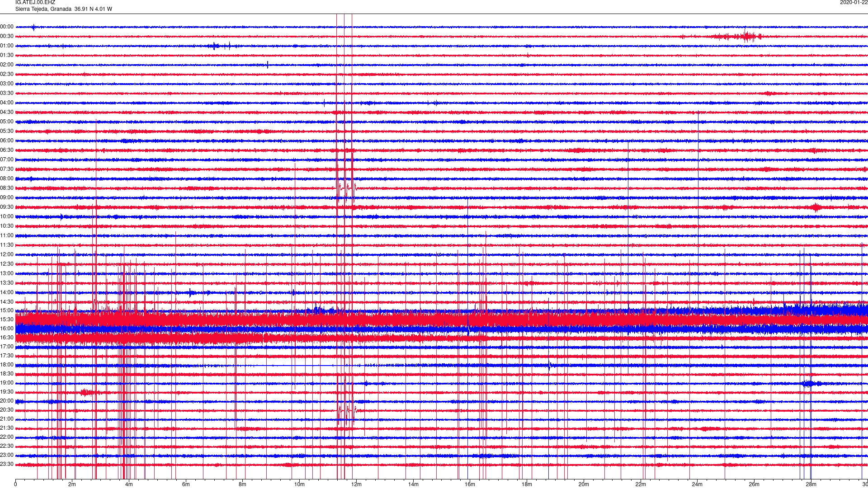Screen dimensions: 868x488
Task: Select the 17:00 time label
Action: pos(7,347)
